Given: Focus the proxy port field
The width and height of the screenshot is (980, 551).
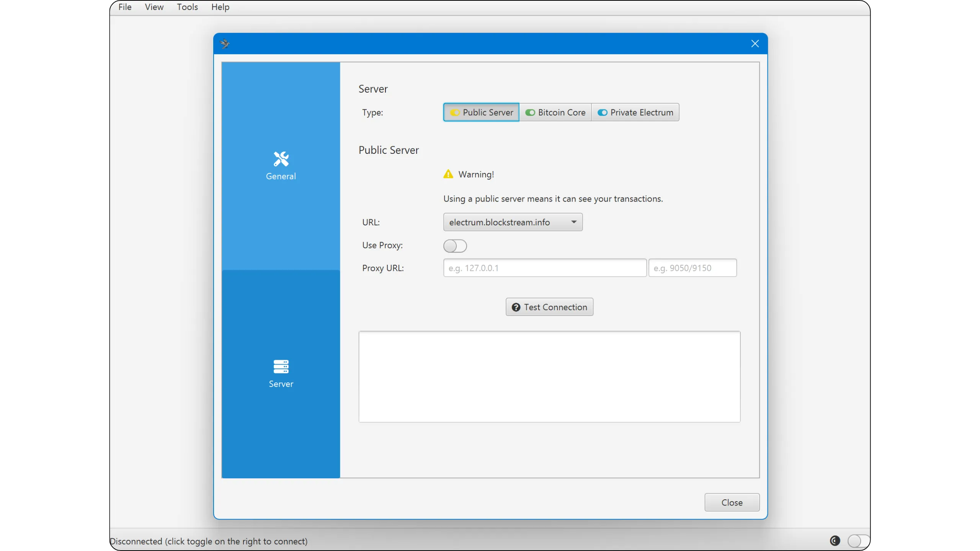Looking at the screenshot, I should tap(693, 268).
